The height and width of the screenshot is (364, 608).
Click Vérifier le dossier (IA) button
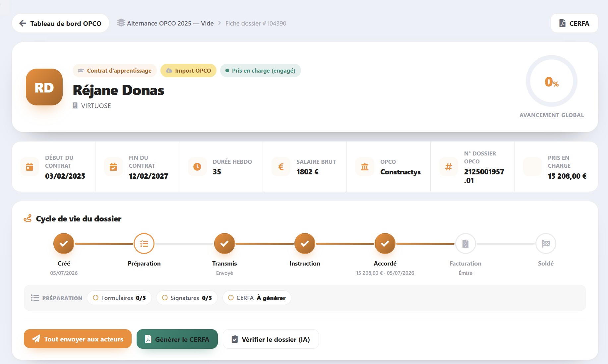point(271,339)
